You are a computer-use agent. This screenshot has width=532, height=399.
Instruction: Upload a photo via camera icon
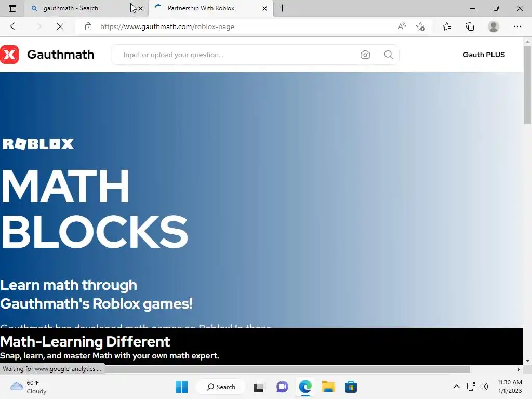click(x=365, y=55)
